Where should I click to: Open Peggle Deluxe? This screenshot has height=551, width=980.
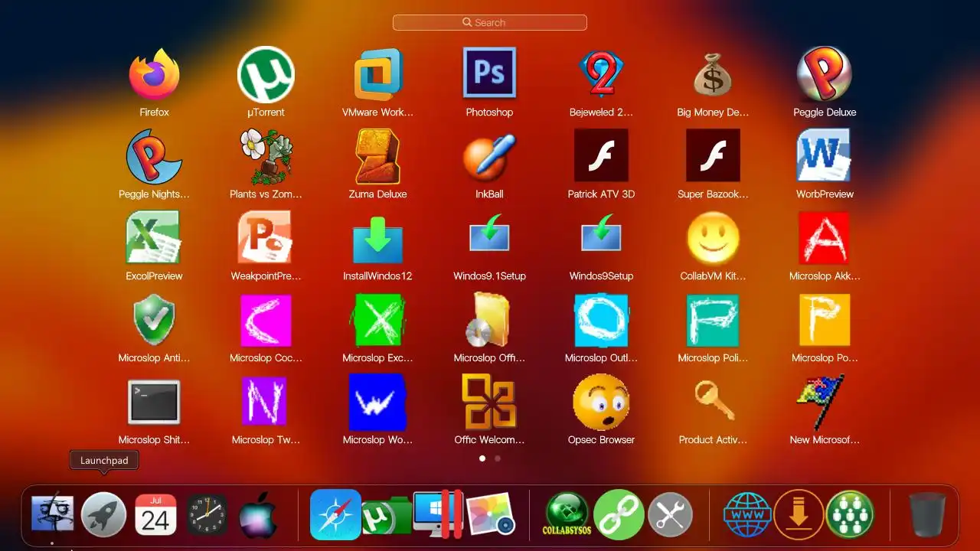coord(825,74)
